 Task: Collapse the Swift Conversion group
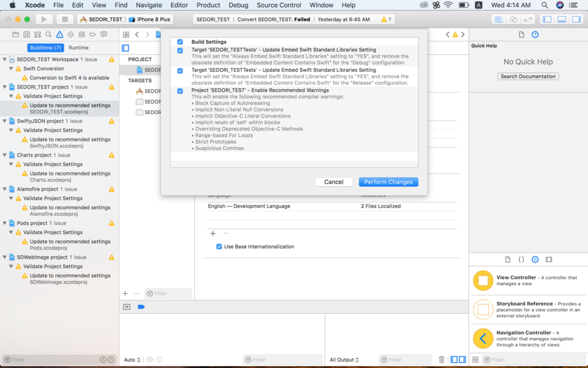11,69
